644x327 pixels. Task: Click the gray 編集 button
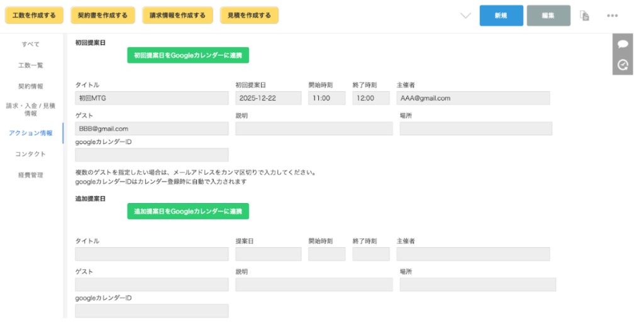tap(548, 16)
